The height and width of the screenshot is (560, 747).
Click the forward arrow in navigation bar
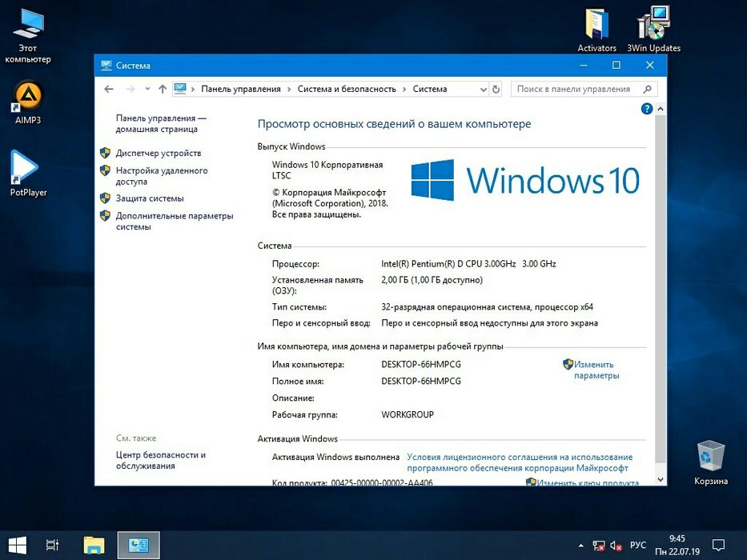tap(130, 89)
